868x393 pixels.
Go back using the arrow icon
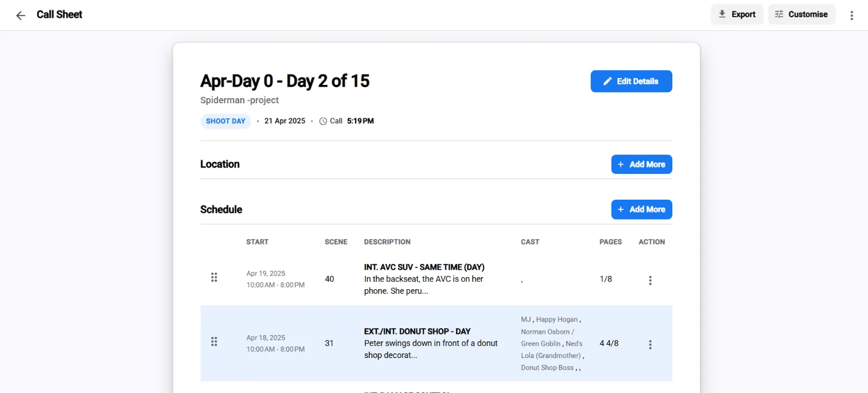tap(21, 15)
